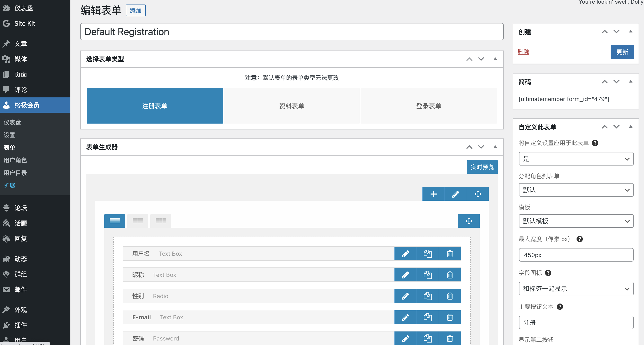Collapse the 选择表单类型 panel
This screenshot has width=644, height=345.
click(x=495, y=59)
